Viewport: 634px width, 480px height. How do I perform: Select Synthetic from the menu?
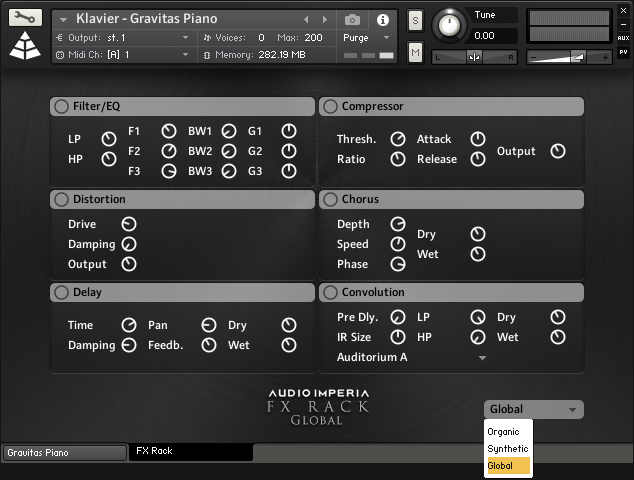pos(508,449)
